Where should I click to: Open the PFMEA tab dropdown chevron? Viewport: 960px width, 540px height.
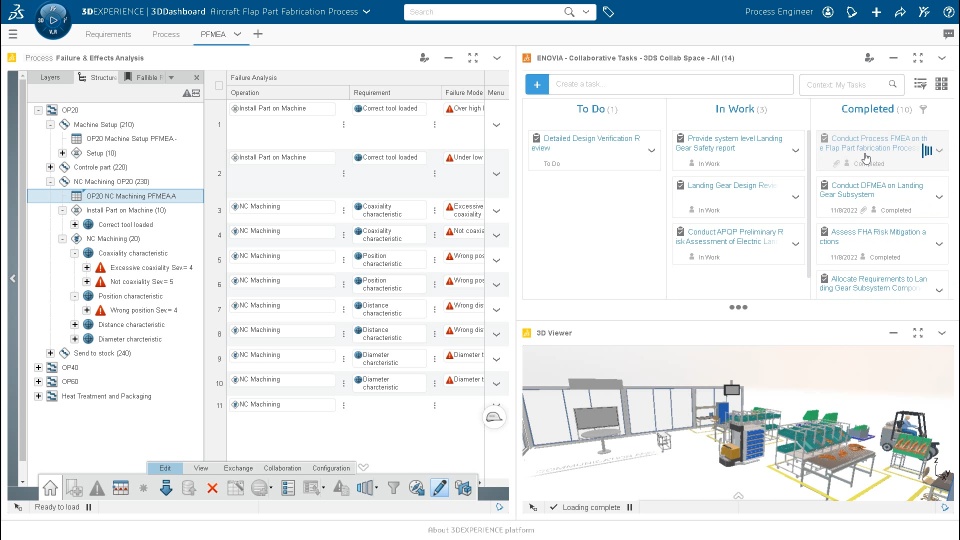click(238, 34)
